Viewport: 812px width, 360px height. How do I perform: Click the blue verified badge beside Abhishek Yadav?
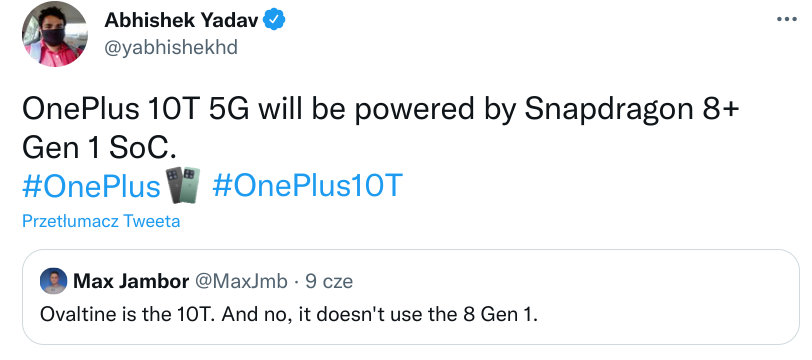tap(274, 20)
